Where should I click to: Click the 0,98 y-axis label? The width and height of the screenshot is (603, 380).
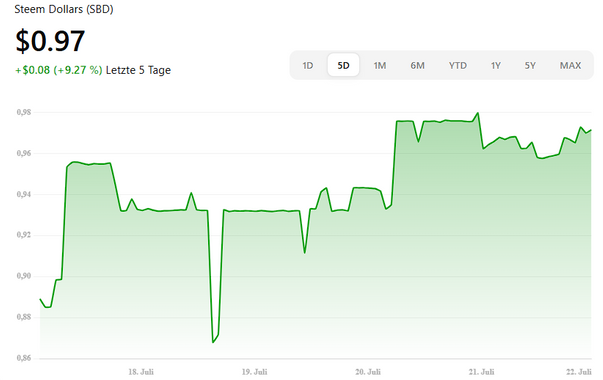[24, 112]
